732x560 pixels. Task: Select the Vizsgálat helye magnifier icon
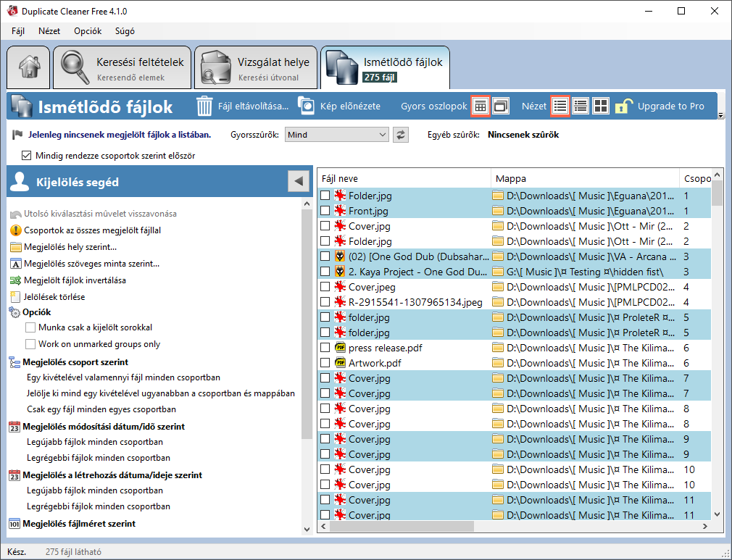click(215, 65)
